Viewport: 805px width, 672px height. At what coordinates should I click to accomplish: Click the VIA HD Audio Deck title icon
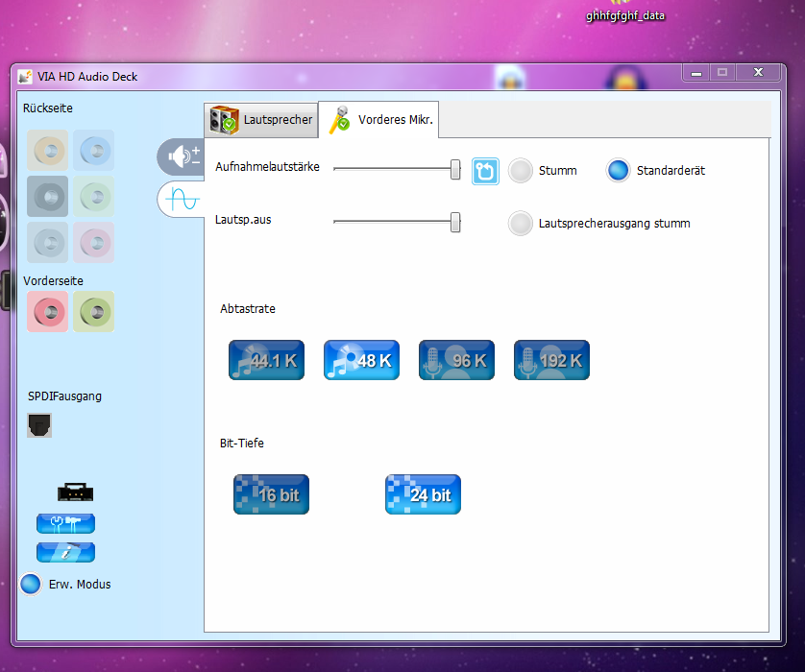(25, 77)
